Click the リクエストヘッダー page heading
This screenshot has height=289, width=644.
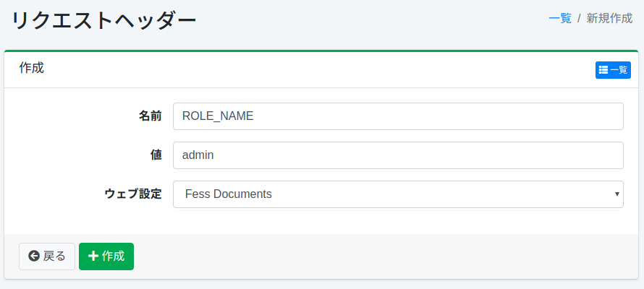[x=104, y=21]
